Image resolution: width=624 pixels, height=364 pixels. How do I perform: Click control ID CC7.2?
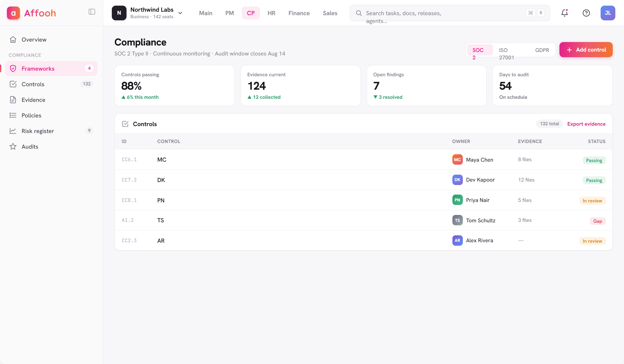pyautogui.click(x=129, y=180)
